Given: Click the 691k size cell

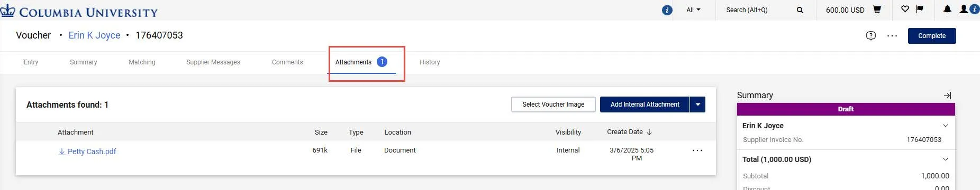Looking at the screenshot, I should [320, 150].
